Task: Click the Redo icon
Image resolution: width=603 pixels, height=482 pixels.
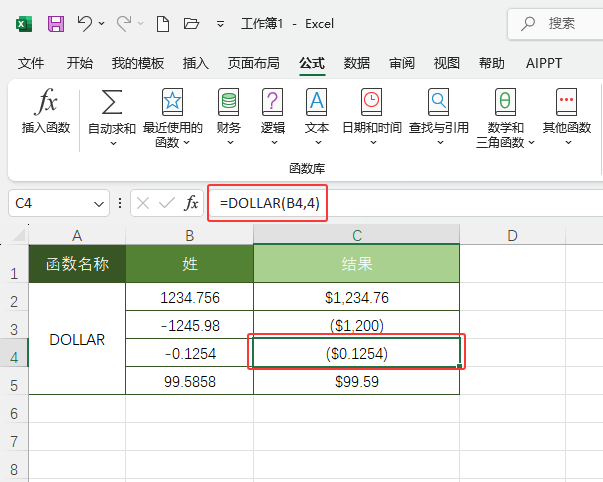Action: click(x=124, y=24)
